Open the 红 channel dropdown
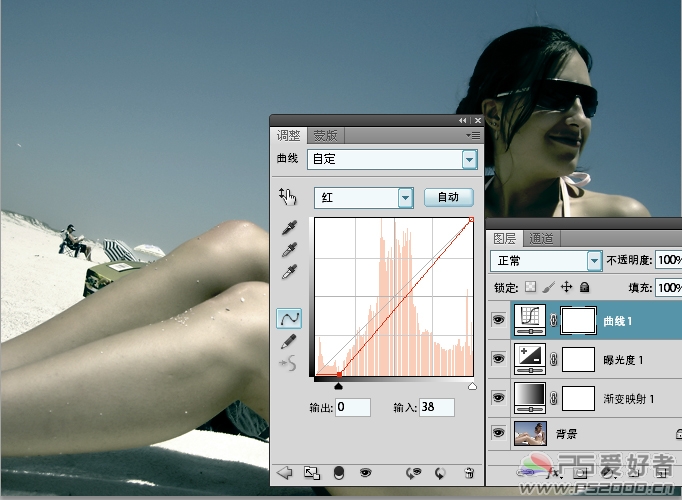This screenshot has height=500, width=682. click(364, 198)
